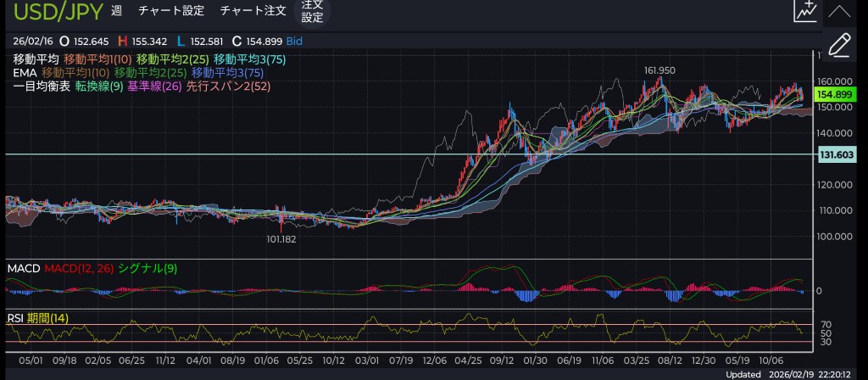
Task: Click the 移動平均 indicator label
Action: coord(36,59)
